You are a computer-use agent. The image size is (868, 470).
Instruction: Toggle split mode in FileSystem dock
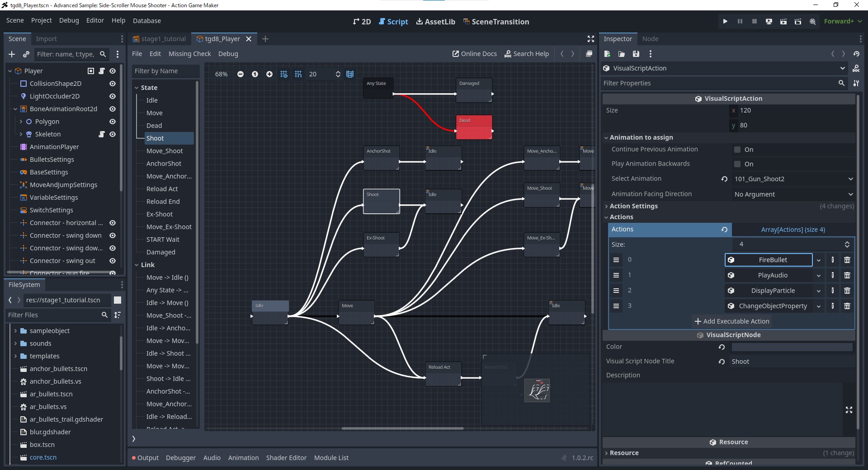click(118, 300)
